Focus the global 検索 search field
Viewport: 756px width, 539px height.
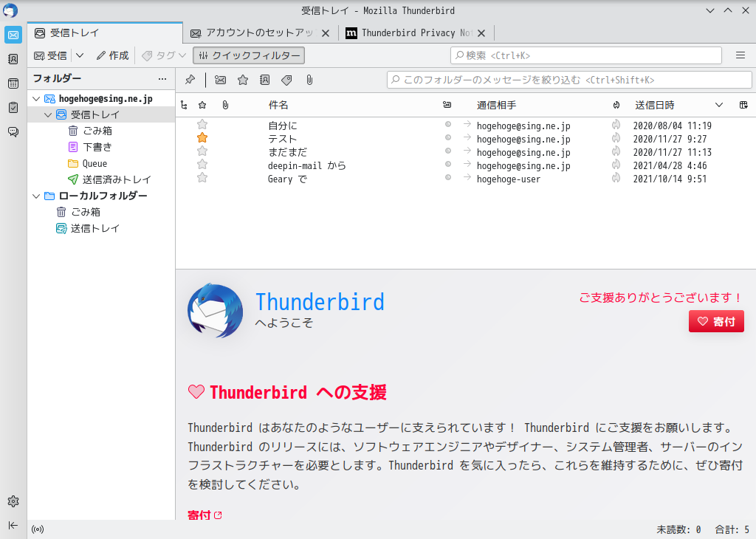[x=585, y=55]
